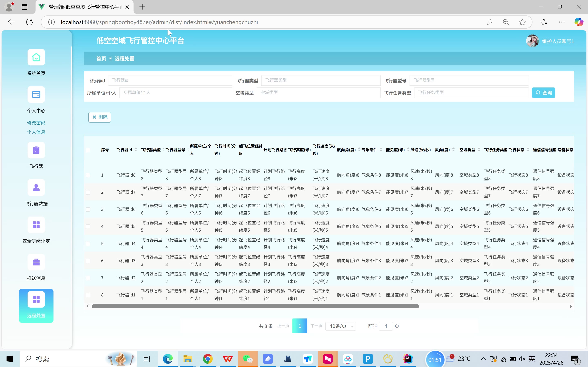The image size is (588, 367).
Task: Check the row with 飞行器id5
Action: coord(88,227)
